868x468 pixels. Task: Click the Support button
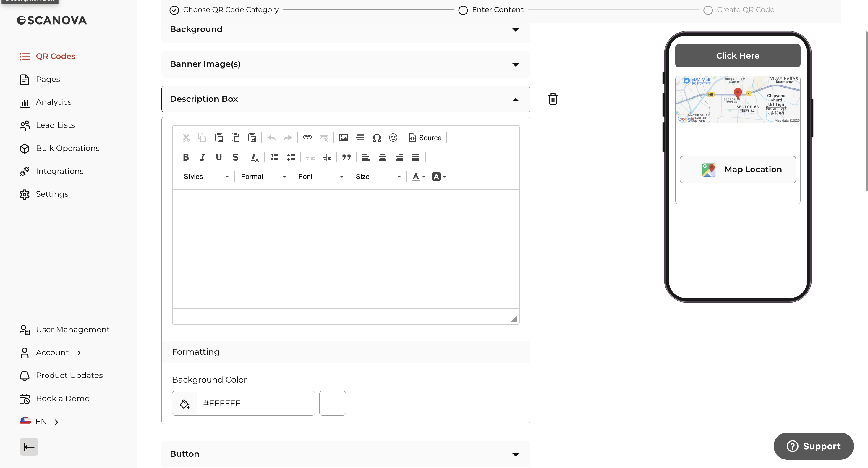813,446
